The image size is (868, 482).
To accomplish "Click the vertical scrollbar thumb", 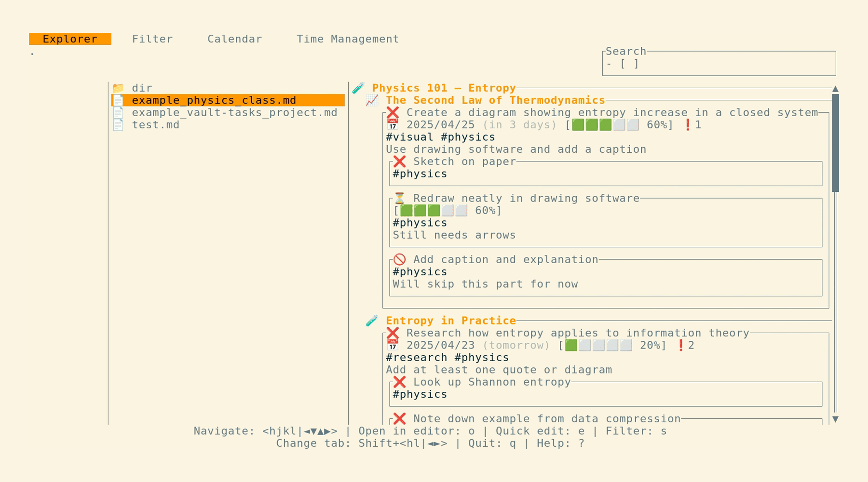I will [836, 143].
